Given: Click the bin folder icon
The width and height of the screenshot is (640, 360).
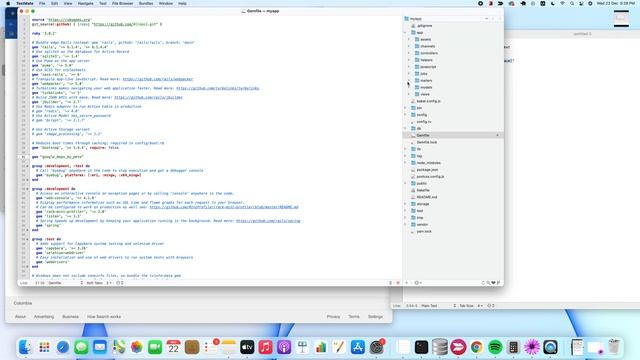Looking at the screenshot, I should (x=413, y=108).
